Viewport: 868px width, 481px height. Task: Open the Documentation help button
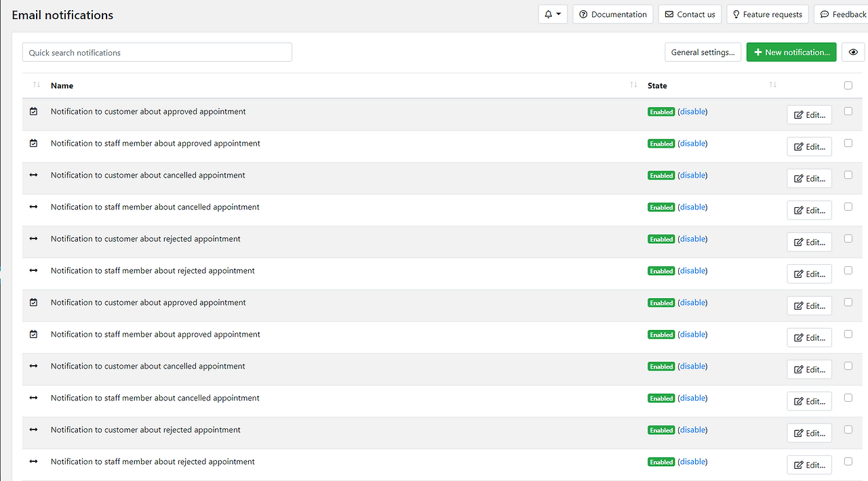pos(613,14)
